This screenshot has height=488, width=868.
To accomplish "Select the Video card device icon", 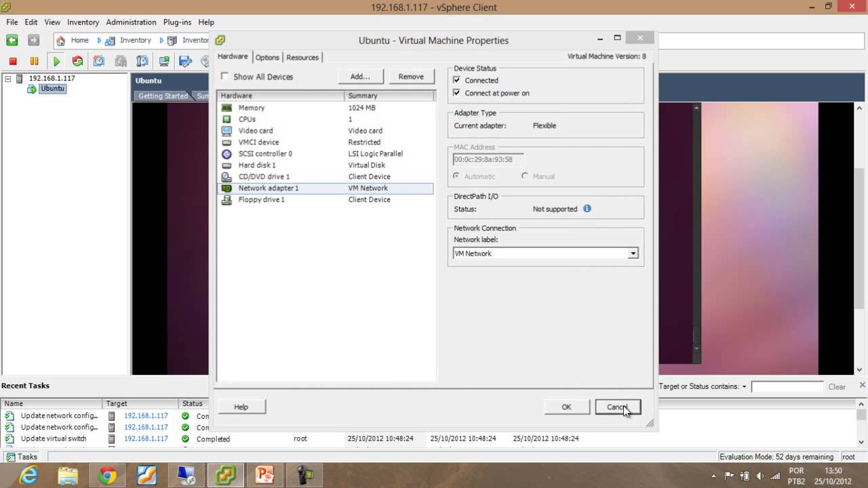I will [x=226, y=131].
